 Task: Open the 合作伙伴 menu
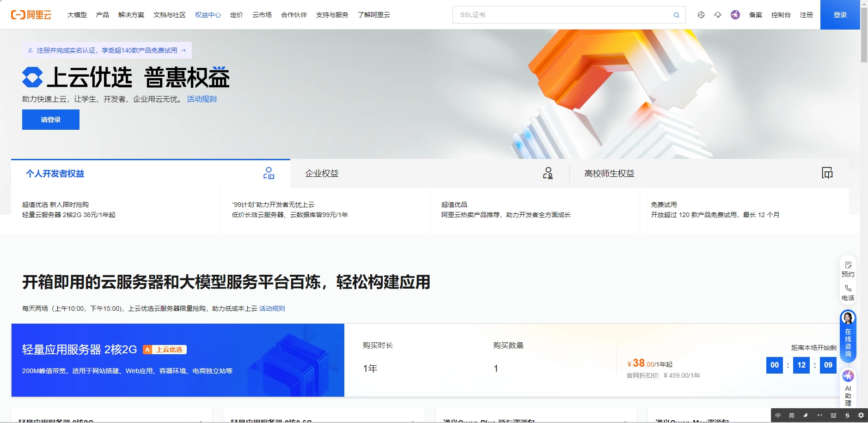[294, 15]
